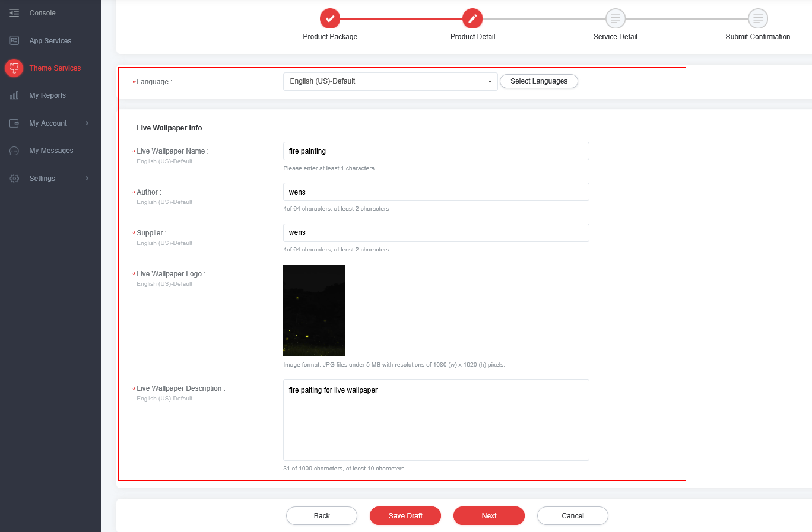
Task: Open My Messages chat bubble icon
Action: (x=14, y=151)
